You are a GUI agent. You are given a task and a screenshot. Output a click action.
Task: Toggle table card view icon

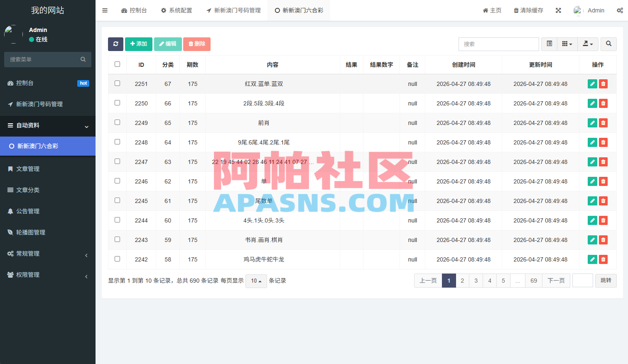(549, 44)
